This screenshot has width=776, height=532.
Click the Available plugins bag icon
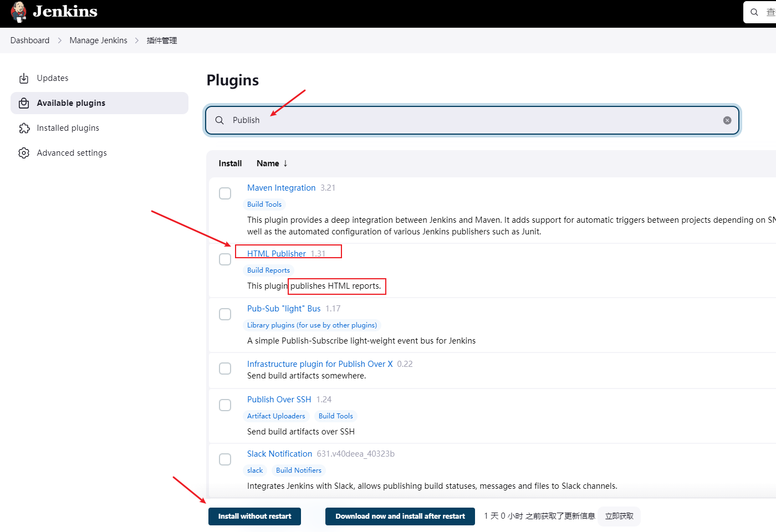[x=24, y=103]
